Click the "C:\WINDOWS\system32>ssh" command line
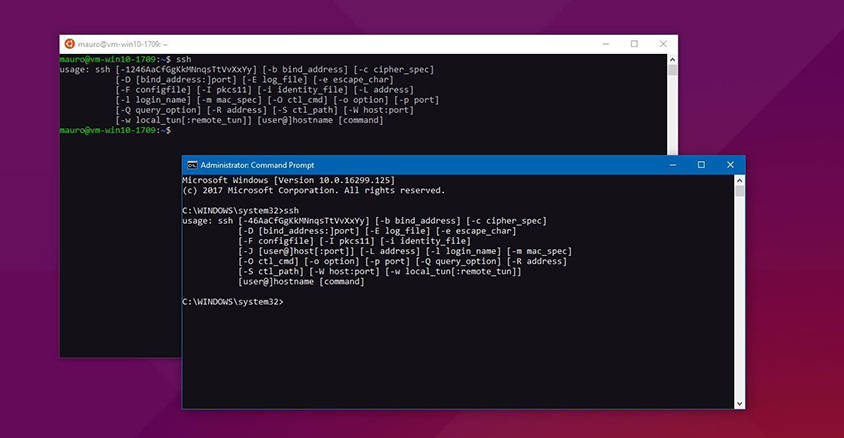 click(241, 210)
